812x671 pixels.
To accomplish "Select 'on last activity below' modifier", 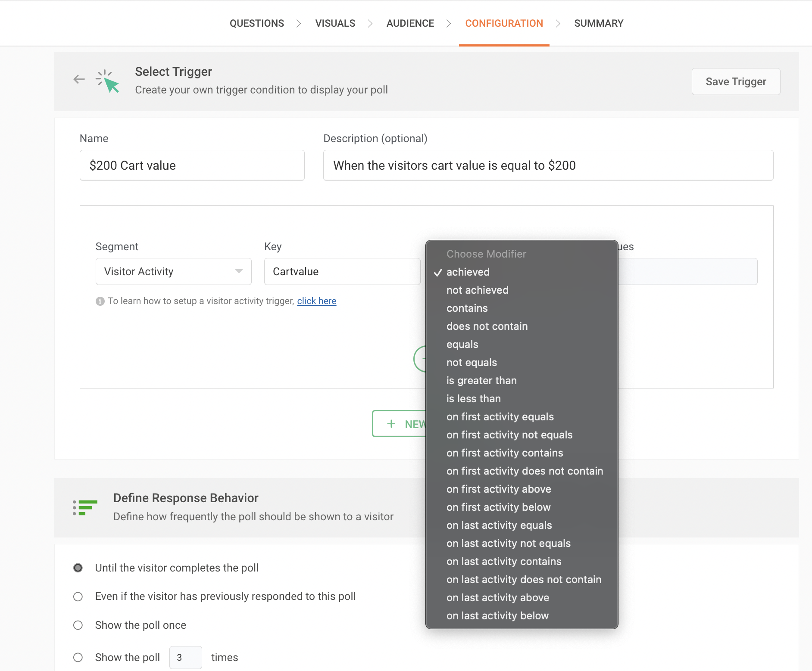I will point(497,616).
